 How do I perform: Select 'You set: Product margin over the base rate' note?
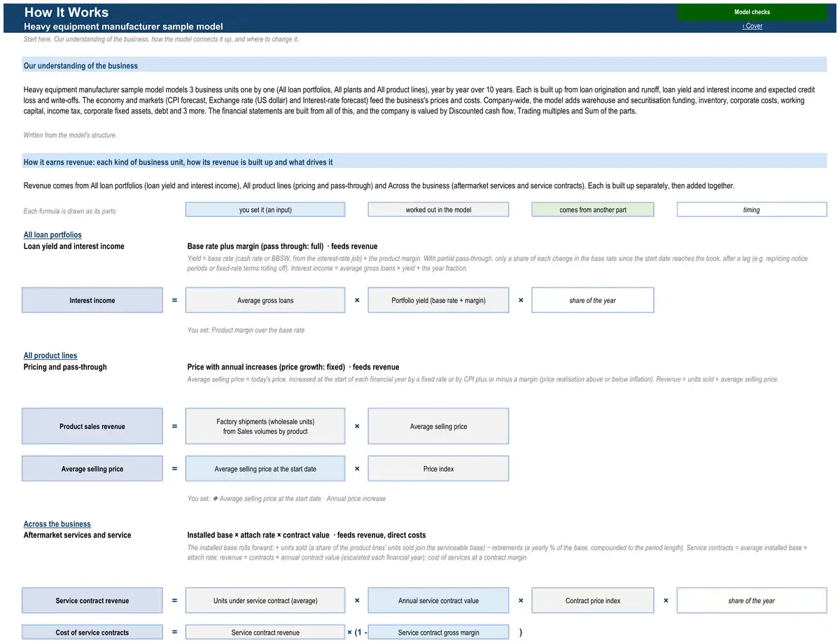[x=246, y=330]
